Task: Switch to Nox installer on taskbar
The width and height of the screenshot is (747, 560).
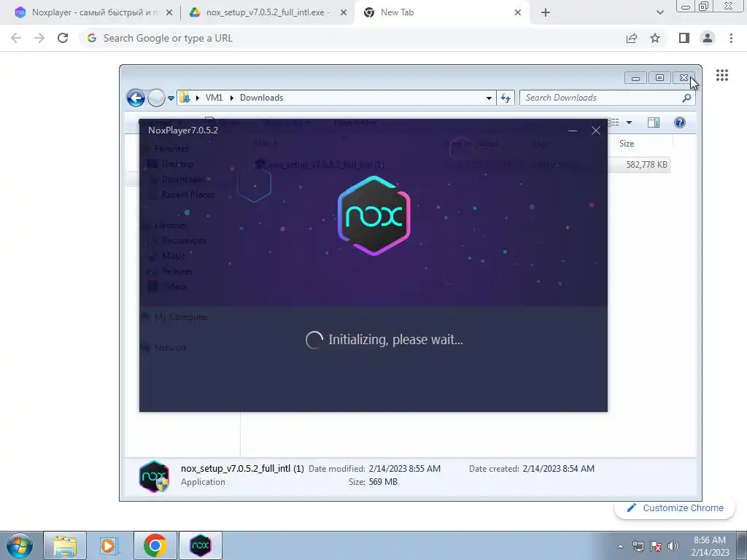Action: coord(201,545)
